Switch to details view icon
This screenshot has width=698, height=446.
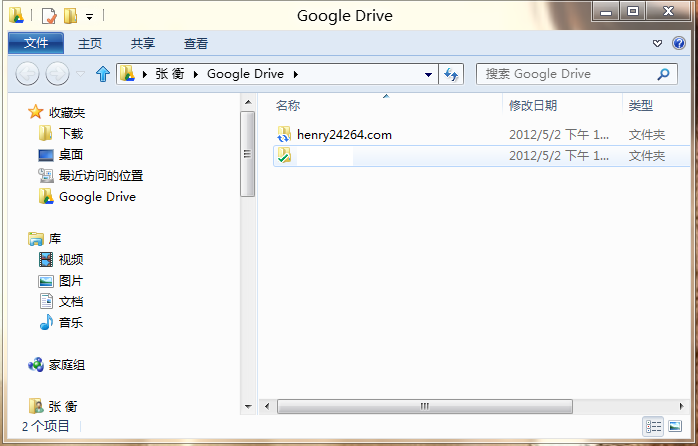653,426
